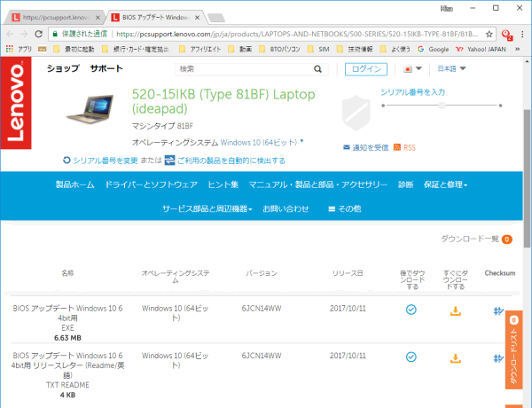
Task: Click the browser forward arrow
Action: 24,34
